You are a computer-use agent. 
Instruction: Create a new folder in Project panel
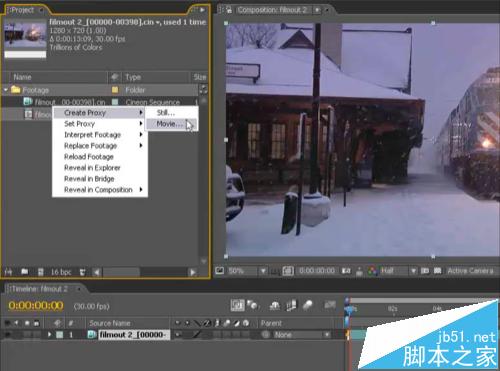coord(25,272)
